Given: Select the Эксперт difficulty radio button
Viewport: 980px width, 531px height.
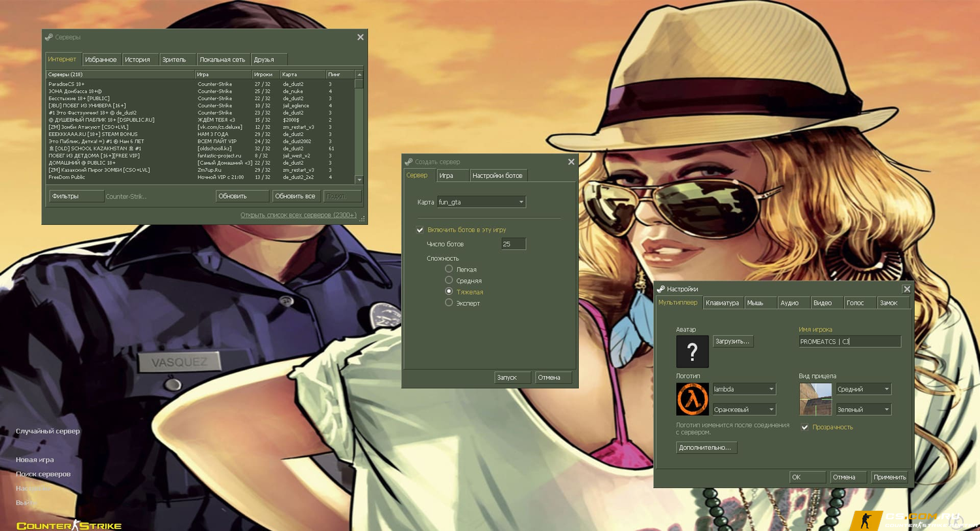Looking at the screenshot, I should pyautogui.click(x=449, y=303).
